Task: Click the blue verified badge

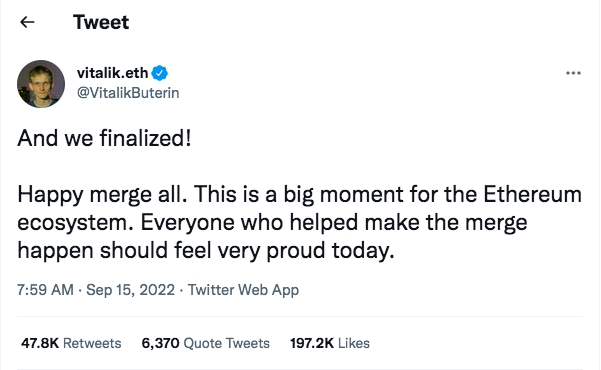Action: [159, 73]
